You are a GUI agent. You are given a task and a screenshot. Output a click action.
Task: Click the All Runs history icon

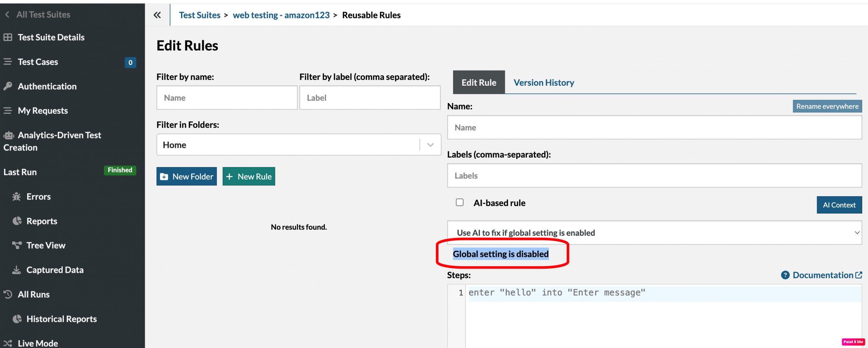(8, 294)
